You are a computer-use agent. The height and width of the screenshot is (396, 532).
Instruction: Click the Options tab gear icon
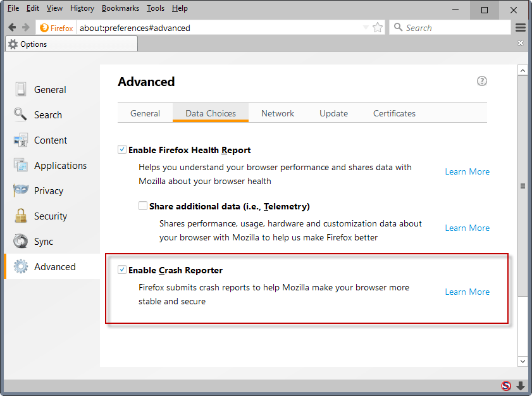click(x=13, y=44)
